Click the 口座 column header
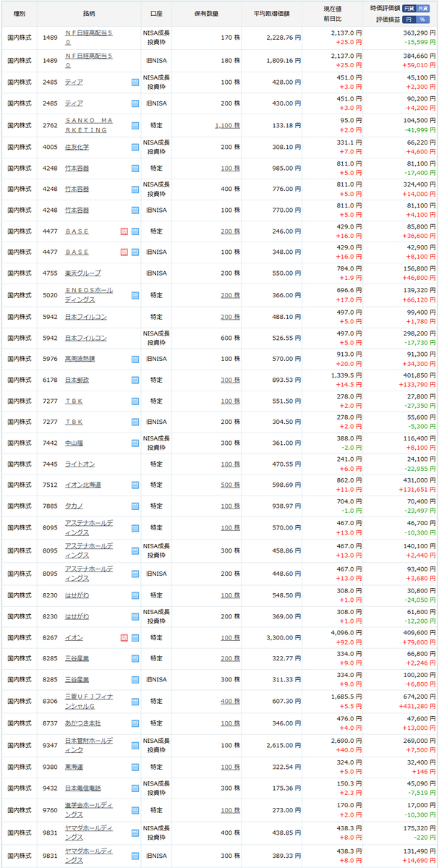 point(157,14)
